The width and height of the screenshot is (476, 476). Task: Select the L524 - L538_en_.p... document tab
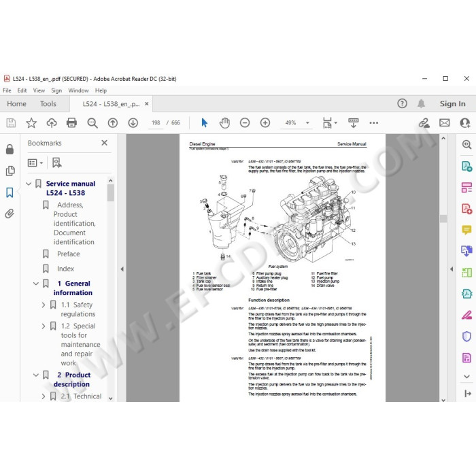pyautogui.click(x=111, y=104)
